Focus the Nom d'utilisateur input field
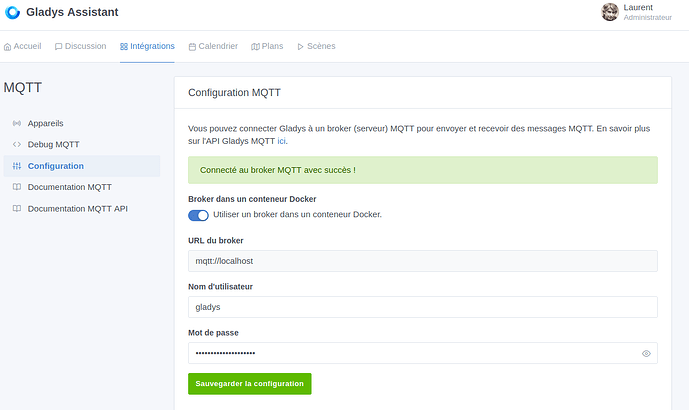Viewport: 689px width, 410px height. point(422,307)
